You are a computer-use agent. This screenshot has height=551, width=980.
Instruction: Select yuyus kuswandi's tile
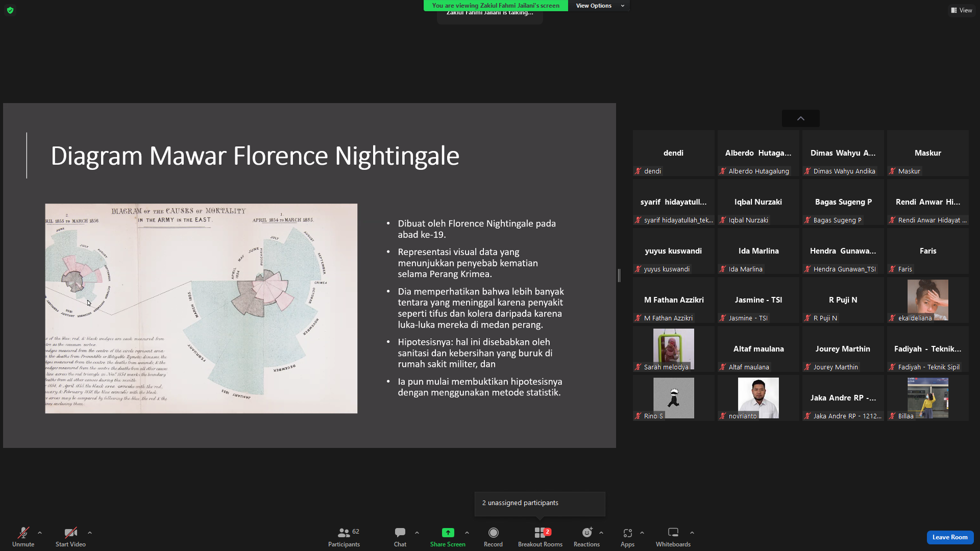[674, 251]
